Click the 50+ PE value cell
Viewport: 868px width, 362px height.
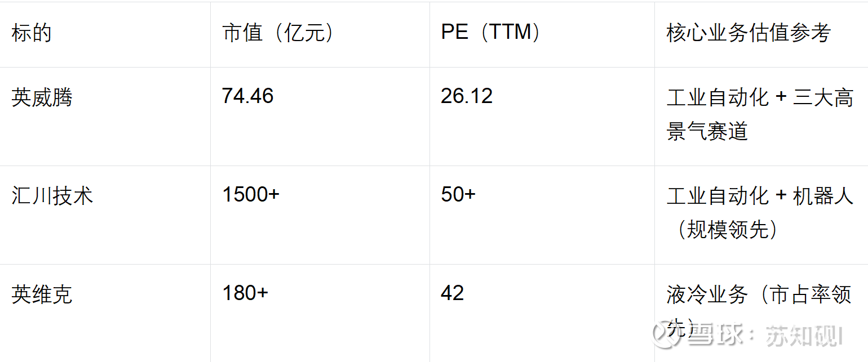(x=458, y=195)
